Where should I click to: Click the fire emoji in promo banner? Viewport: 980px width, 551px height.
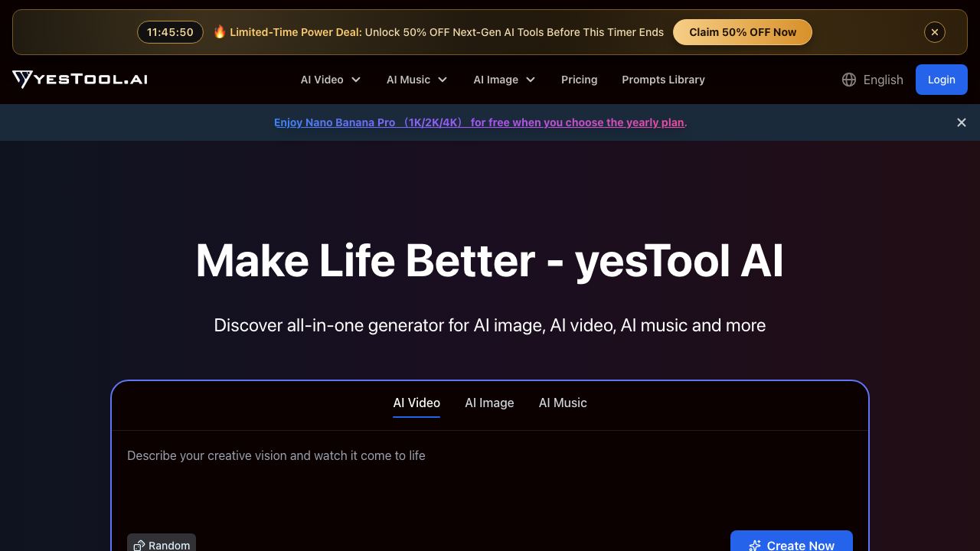pyautogui.click(x=220, y=32)
